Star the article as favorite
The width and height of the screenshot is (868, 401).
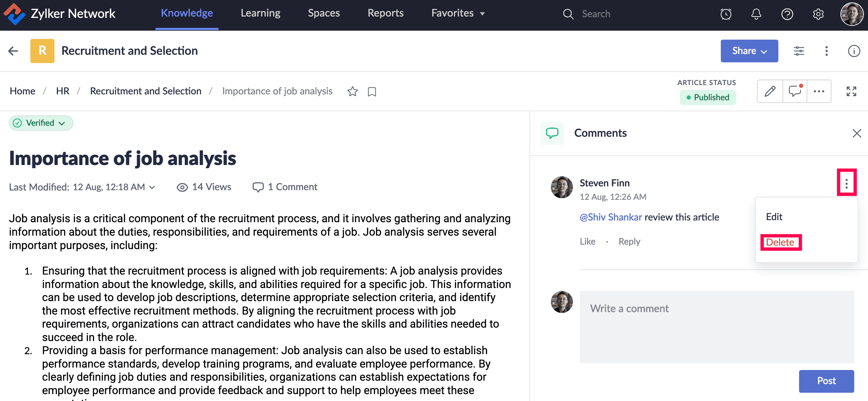[352, 91]
